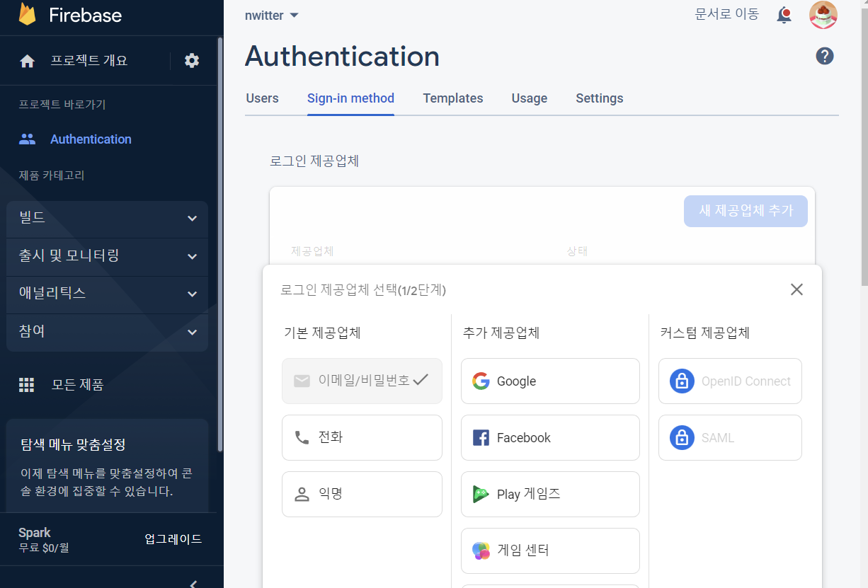Click the 기본 제공업체 heading
This screenshot has width=868, height=588.
click(x=322, y=333)
